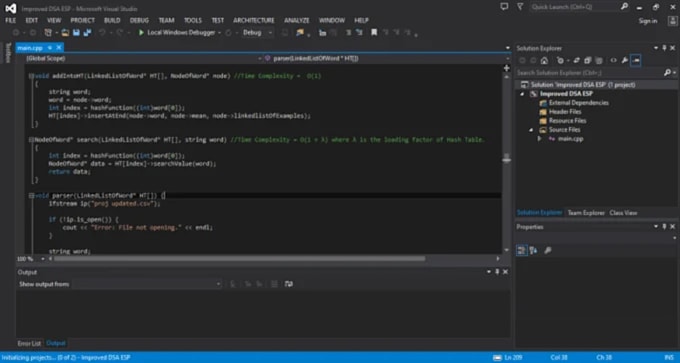Open the ANALYZE menu

point(297,20)
